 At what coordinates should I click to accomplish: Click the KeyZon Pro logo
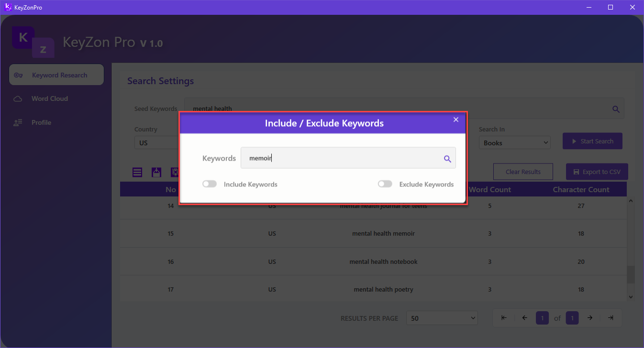33,42
